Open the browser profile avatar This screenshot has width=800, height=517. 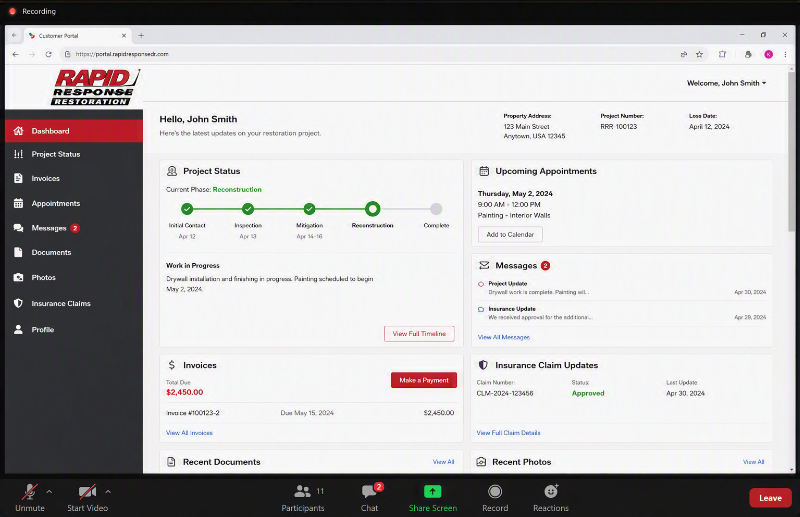768,54
